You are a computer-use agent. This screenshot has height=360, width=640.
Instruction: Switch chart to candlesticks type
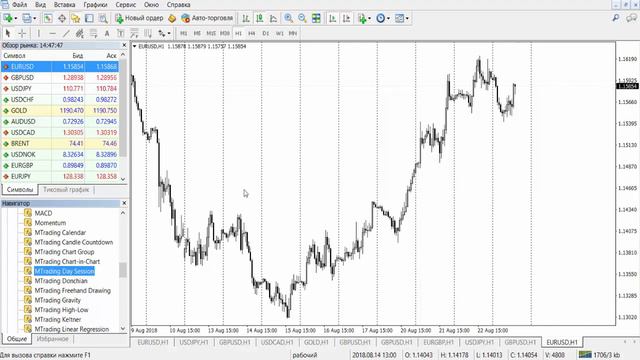point(260,18)
